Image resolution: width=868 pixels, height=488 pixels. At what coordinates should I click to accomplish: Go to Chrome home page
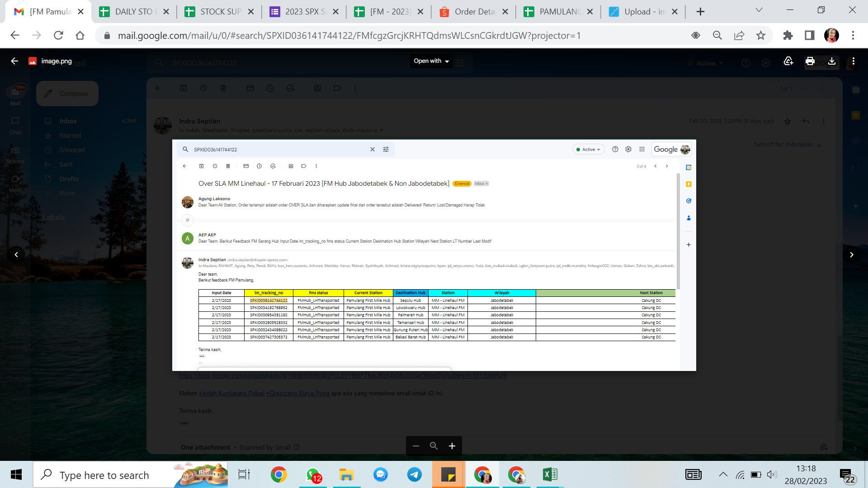[x=80, y=35]
